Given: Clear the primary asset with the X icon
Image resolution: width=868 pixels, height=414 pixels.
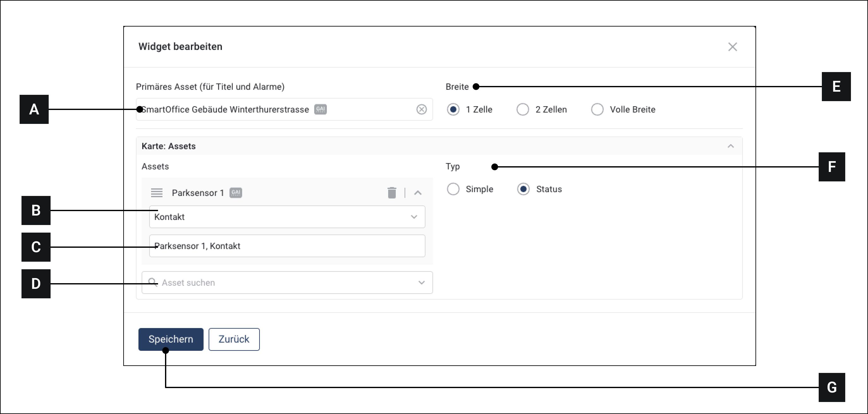Looking at the screenshot, I should [x=421, y=109].
